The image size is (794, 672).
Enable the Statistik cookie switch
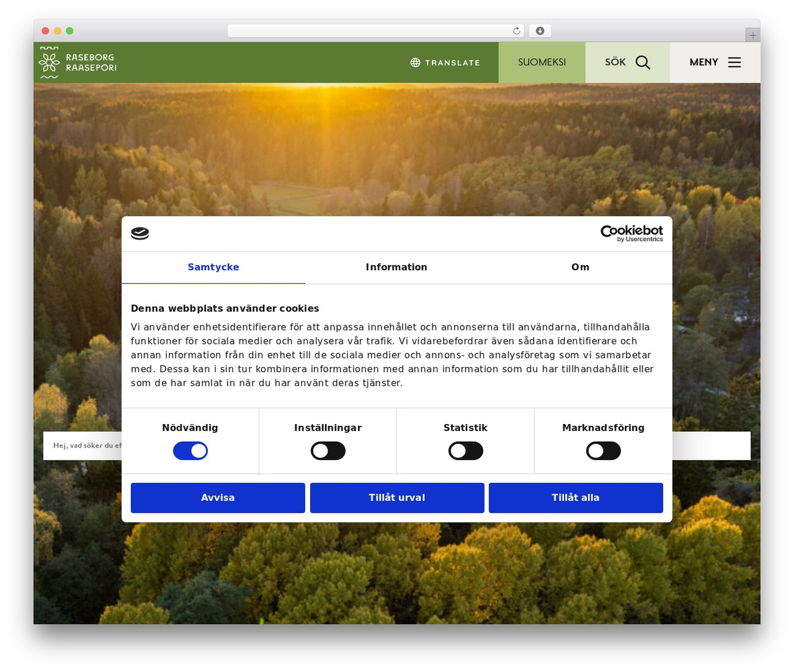(x=466, y=451)
